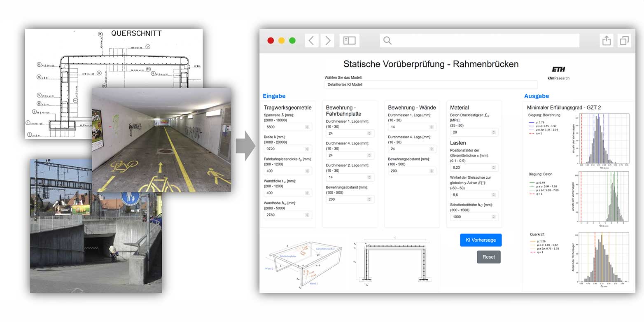The width and height of the screenshot is (644, 322).
Task: Click the Breite b field with 9720
Action: (288, 149)
